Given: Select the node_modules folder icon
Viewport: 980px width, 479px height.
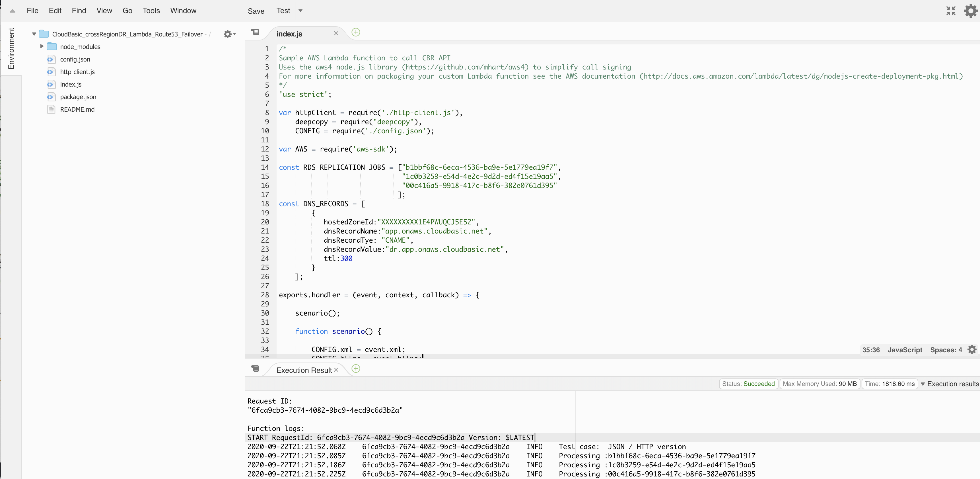Looking at the screenshot, I should 52,46.
